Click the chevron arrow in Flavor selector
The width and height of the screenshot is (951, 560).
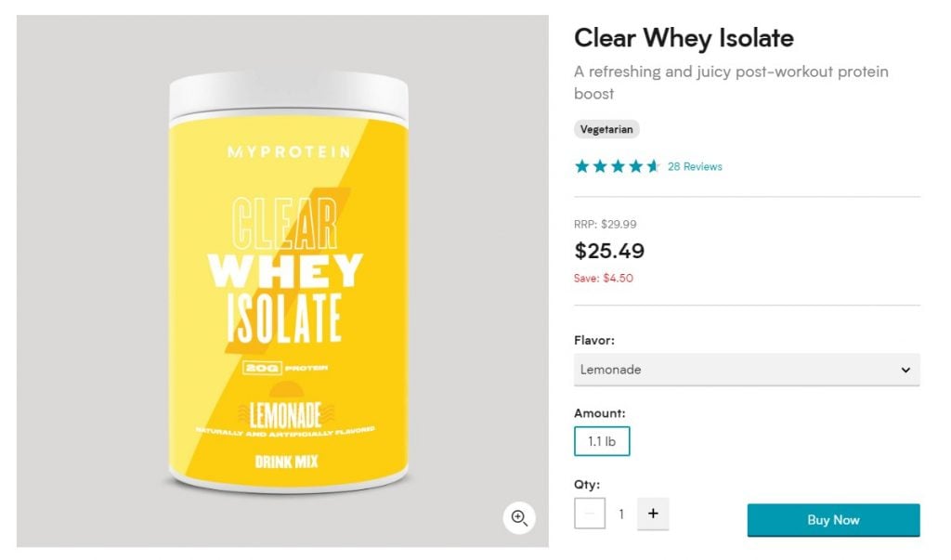[905, 370]
